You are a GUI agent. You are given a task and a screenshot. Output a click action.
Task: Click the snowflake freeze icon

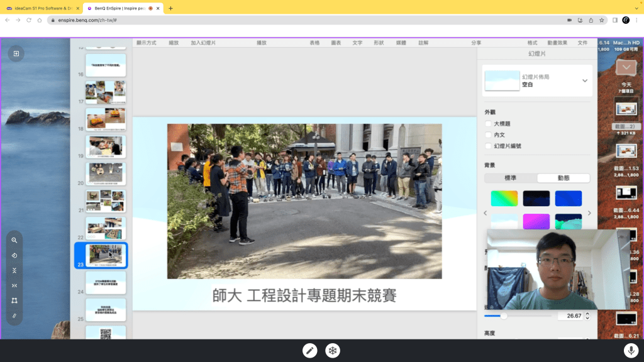click(333, 351)
